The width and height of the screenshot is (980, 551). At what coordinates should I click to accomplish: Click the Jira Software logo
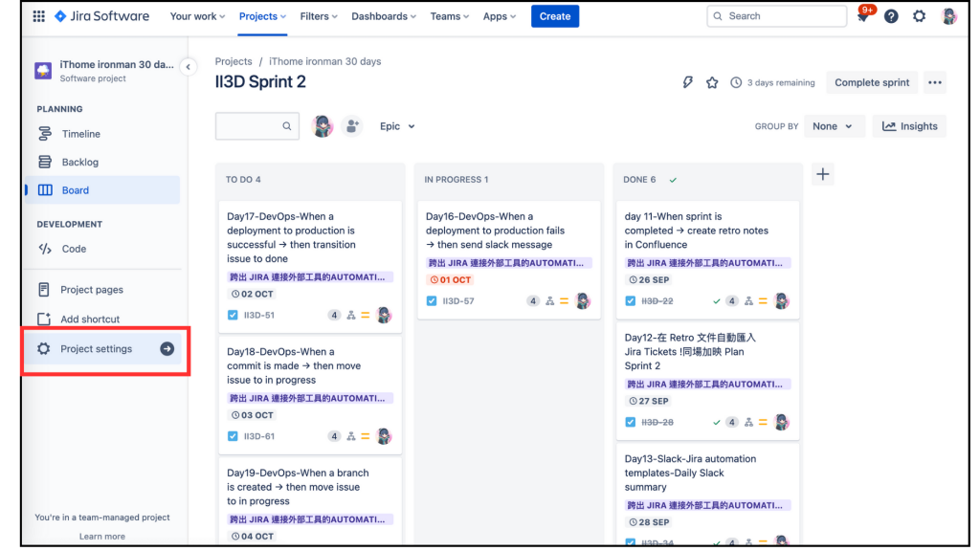[x=101, y=16]
